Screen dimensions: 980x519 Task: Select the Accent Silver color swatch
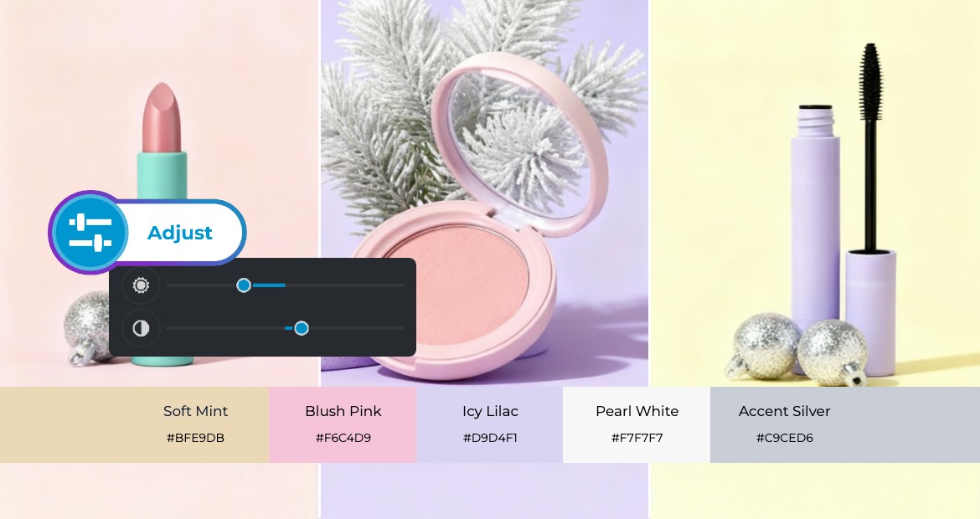(845, 424)
